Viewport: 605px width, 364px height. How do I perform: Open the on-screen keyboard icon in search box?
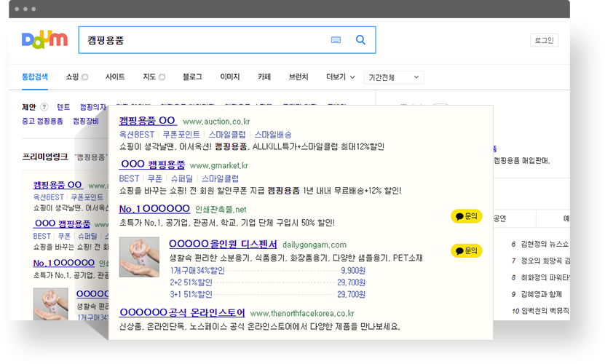336,40
